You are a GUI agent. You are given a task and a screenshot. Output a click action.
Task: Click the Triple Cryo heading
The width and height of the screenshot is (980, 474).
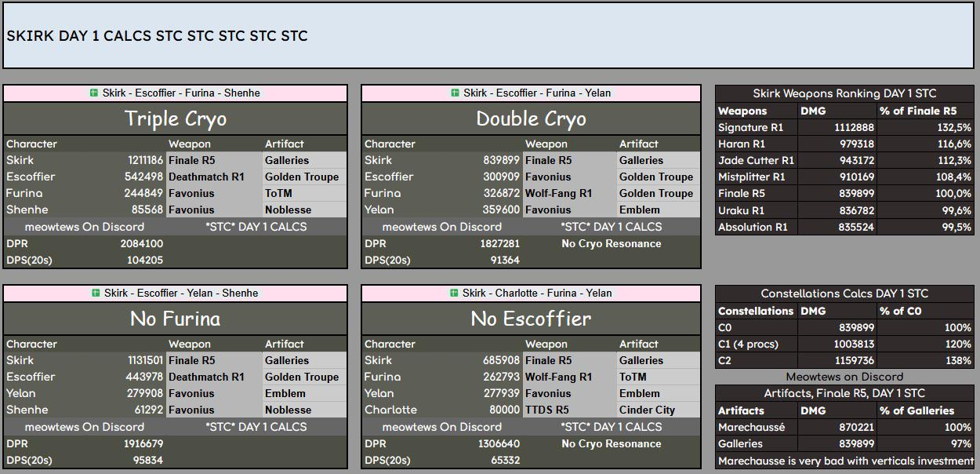[175, 118]
